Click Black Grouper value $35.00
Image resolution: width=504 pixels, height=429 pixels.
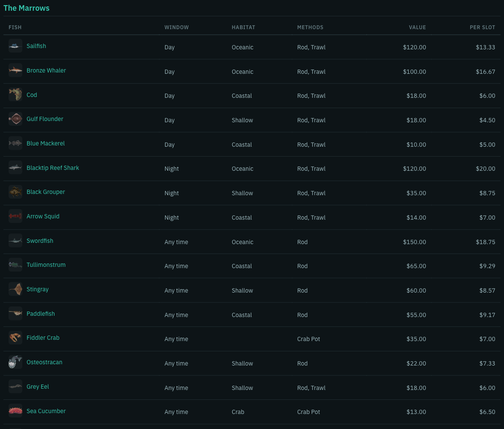(416, 193)
